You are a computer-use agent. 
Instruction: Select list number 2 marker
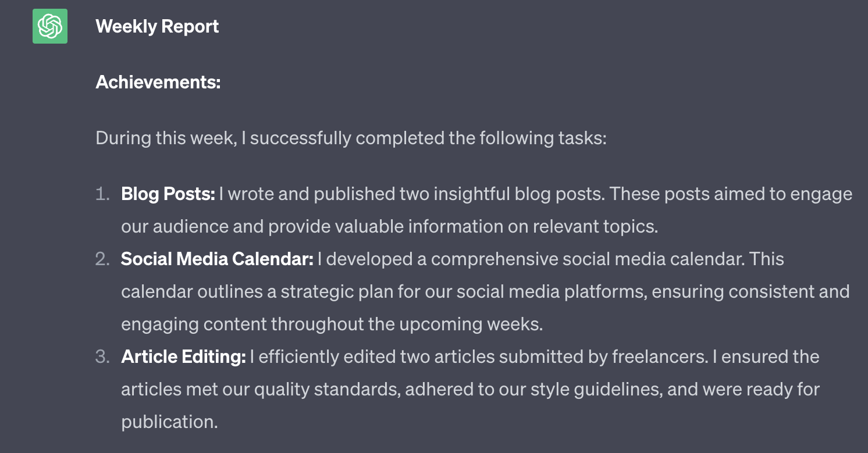pyautogui.click(x=102, y=259)
